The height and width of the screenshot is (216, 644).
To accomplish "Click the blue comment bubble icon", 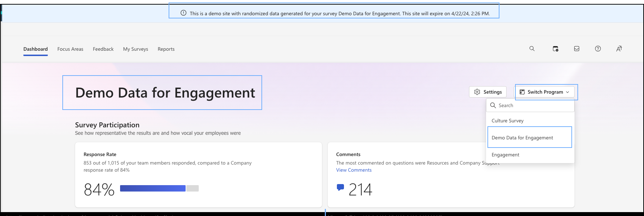I will (340, 188).
